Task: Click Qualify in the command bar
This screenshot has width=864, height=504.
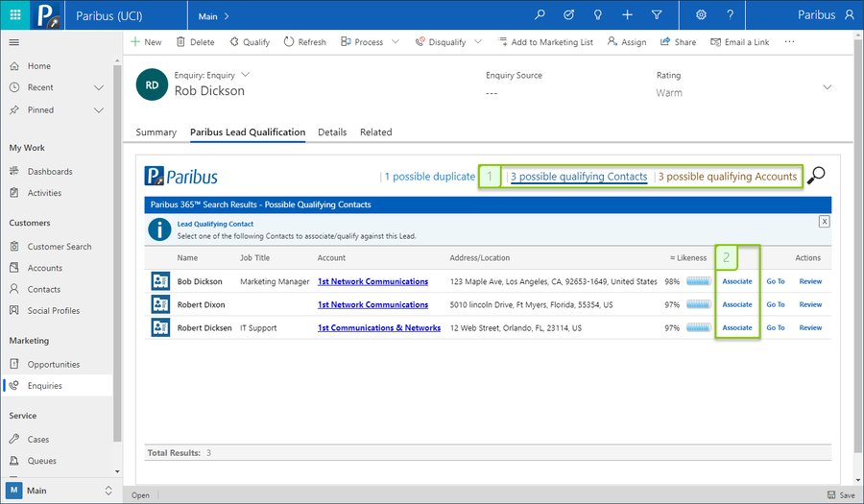Action: pyautogui.click(x=250, y=42)
